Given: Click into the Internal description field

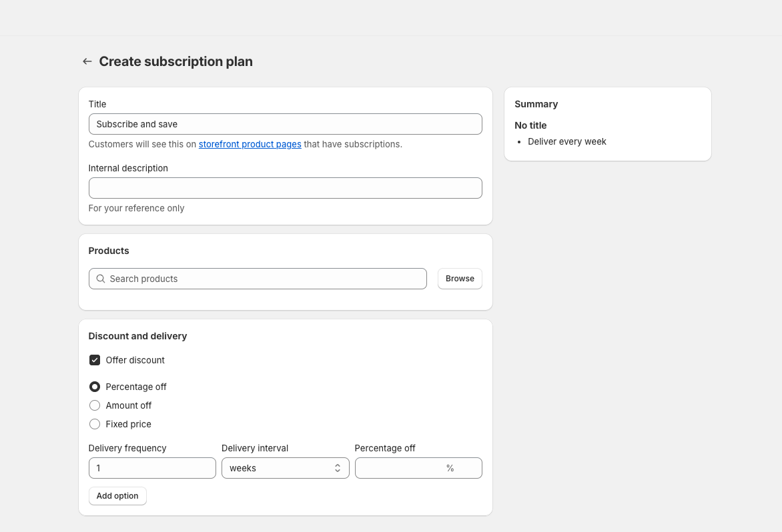Looking at the screenshot, I should tap(285, 188).
